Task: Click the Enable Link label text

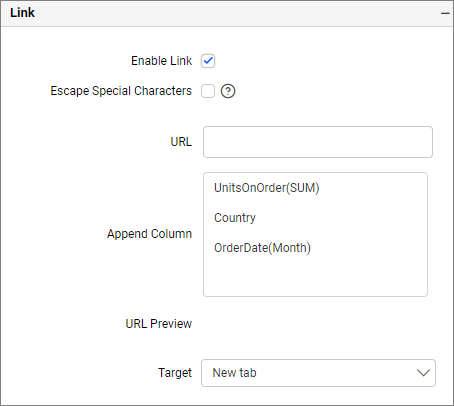Action: point(162,61)
